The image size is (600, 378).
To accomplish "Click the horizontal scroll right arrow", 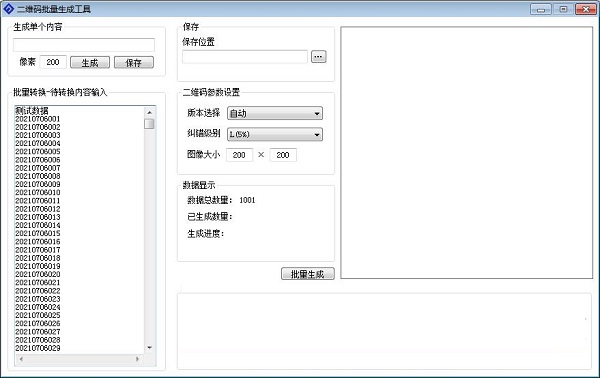I will click(137, 359).
